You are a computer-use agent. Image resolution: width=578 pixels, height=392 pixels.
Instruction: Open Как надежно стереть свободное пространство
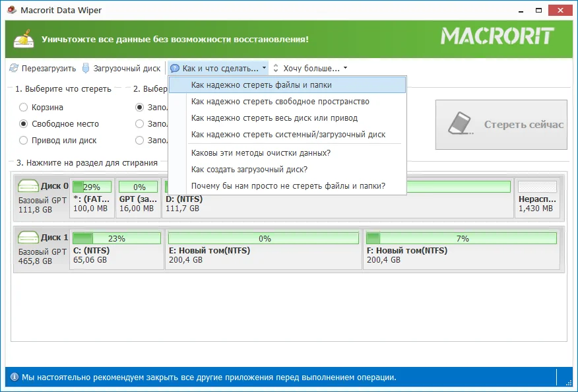point(288,102)
